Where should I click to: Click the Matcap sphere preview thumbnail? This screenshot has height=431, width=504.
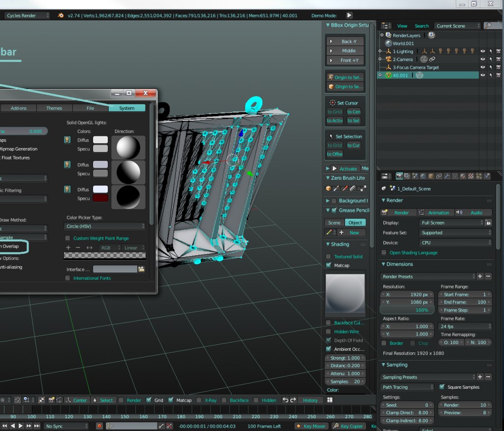click(345, 293)
